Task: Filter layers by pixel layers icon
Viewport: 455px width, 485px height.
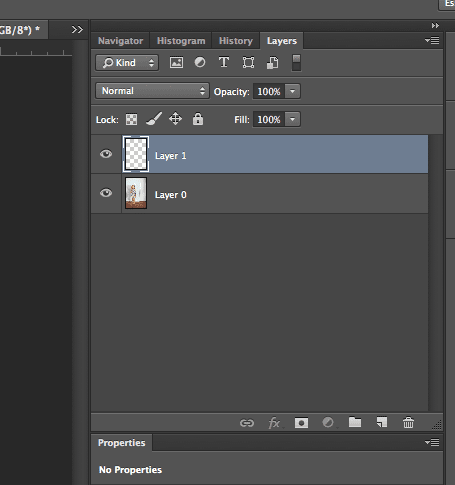Action: [176, 63]
